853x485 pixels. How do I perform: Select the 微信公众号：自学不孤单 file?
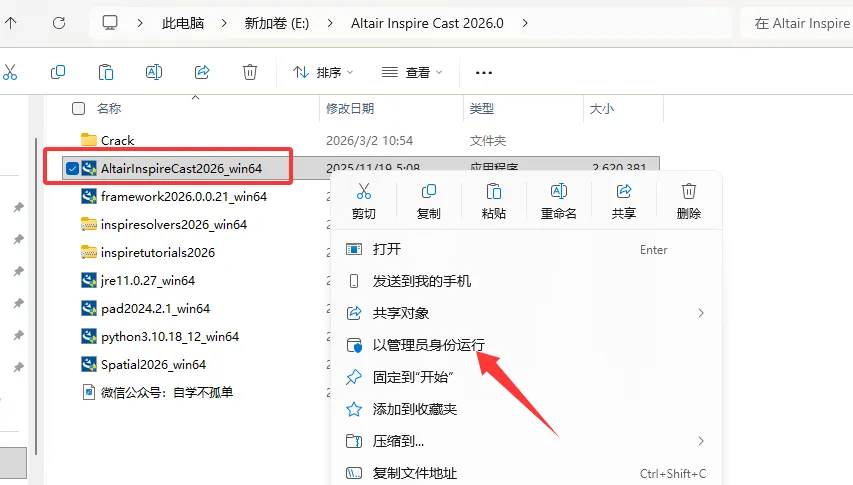click(167, 392)
